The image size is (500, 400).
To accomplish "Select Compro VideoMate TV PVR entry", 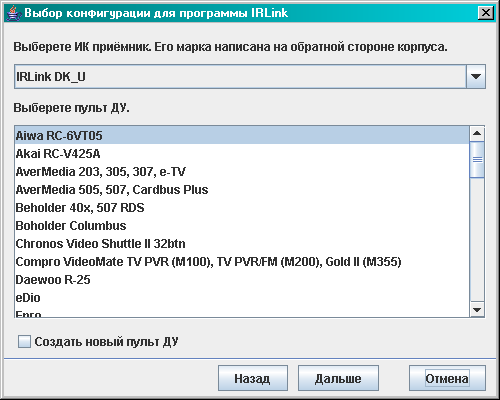I will coord(242,261).
